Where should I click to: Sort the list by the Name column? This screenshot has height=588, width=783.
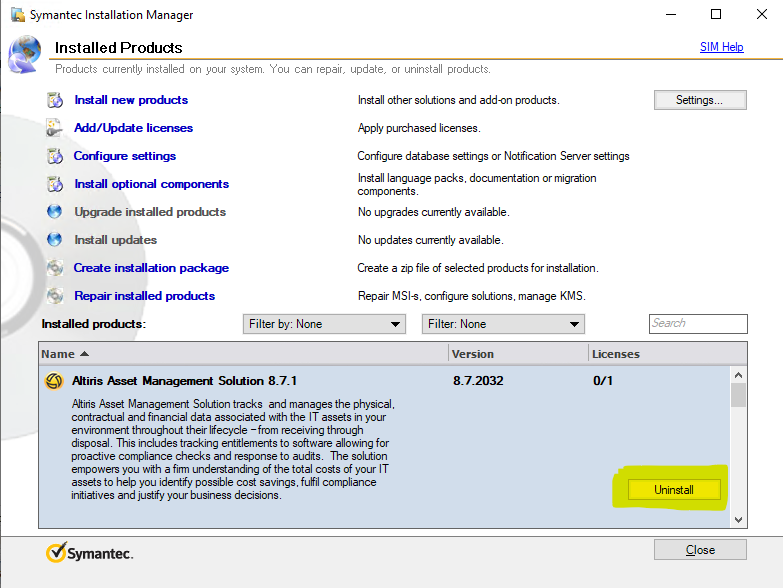58,354
